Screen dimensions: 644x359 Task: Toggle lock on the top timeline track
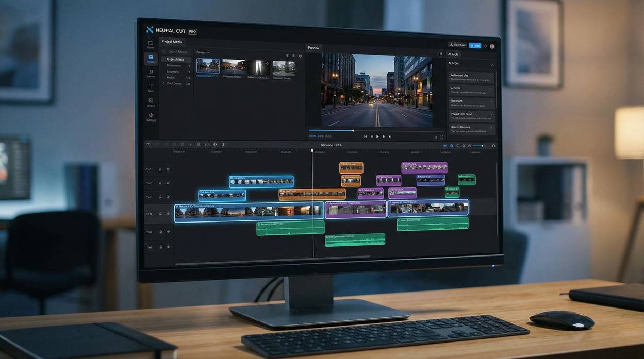160,169
